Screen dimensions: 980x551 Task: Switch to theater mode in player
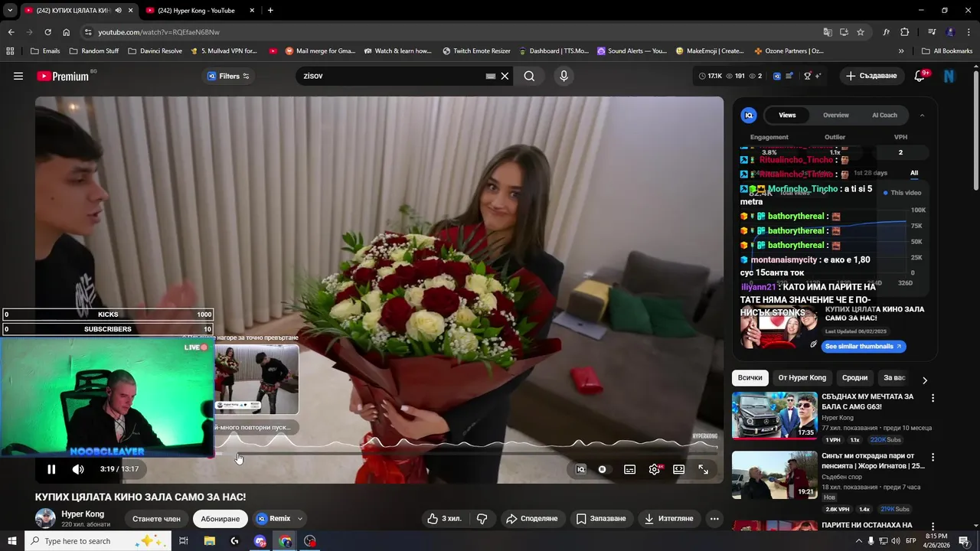(679, 469)
